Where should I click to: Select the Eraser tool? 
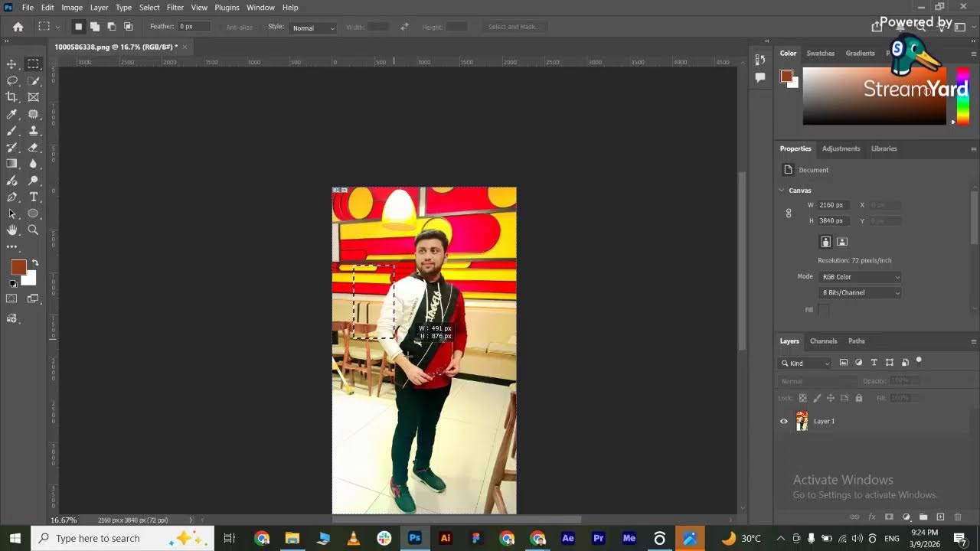(x=33, y=147)
